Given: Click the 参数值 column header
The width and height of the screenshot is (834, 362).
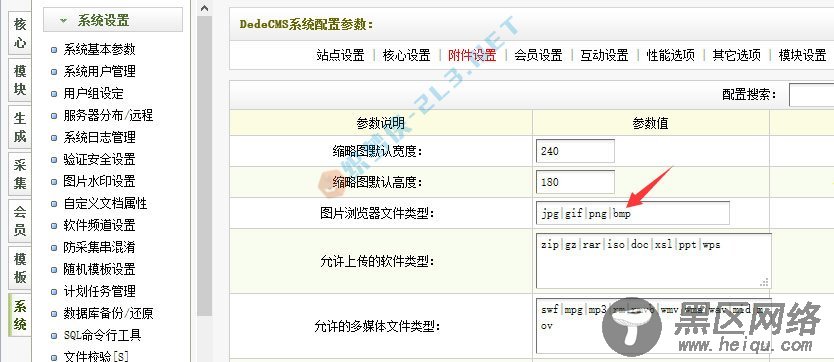Looking at the screenshot, I should click(x=650, y=123).
